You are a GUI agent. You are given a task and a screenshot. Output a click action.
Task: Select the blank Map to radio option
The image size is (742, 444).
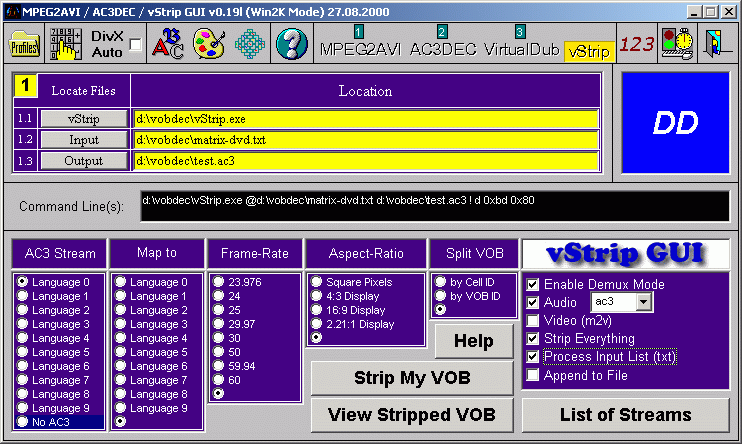pos(120,421)
